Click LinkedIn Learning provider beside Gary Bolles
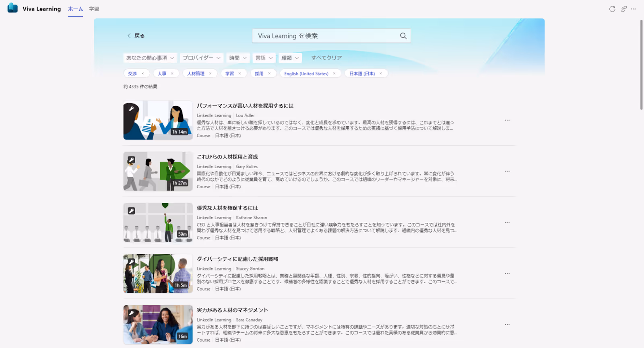Viewport: 644px width, 348px height. click(x=214, y=167)
